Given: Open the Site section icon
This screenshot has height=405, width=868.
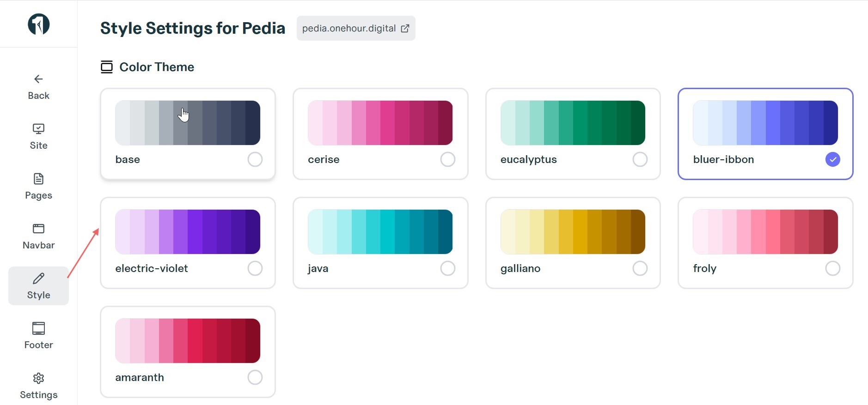Looking at the screenshot, I should [38, 129].
